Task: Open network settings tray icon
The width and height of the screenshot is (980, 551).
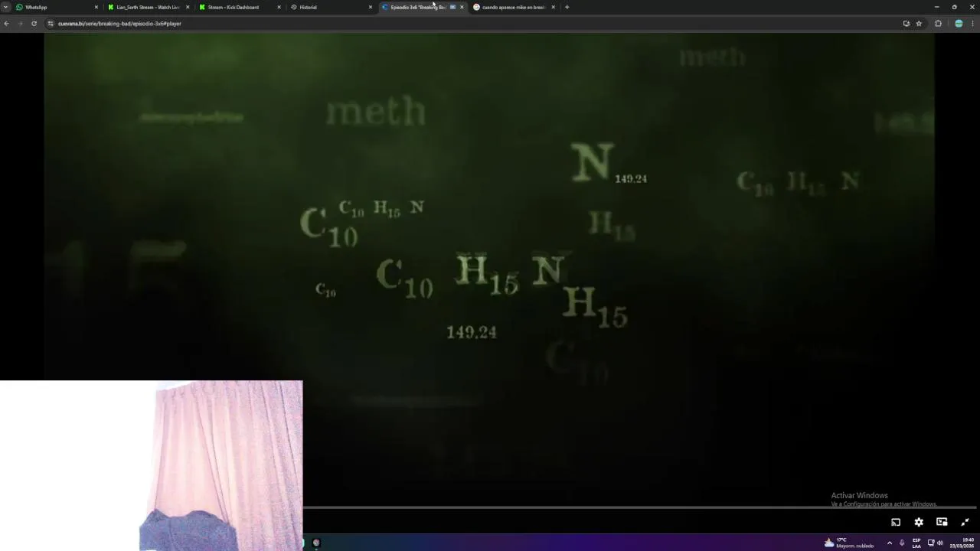Action: point(931,543)
